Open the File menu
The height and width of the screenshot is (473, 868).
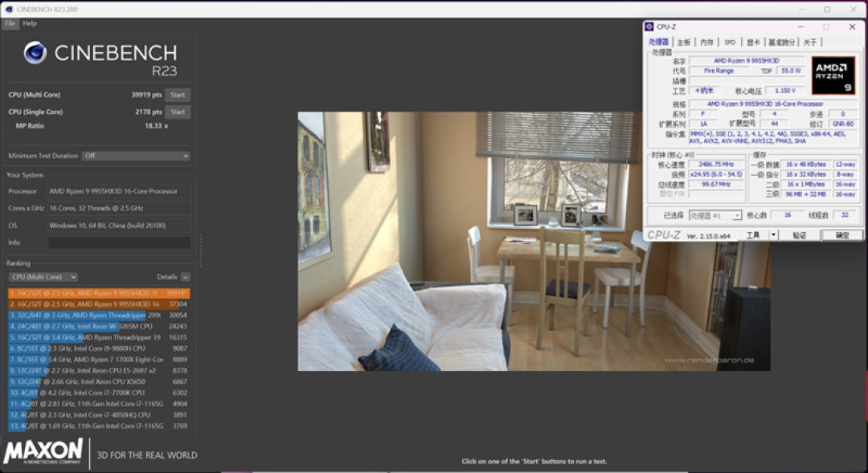point(10,23)
